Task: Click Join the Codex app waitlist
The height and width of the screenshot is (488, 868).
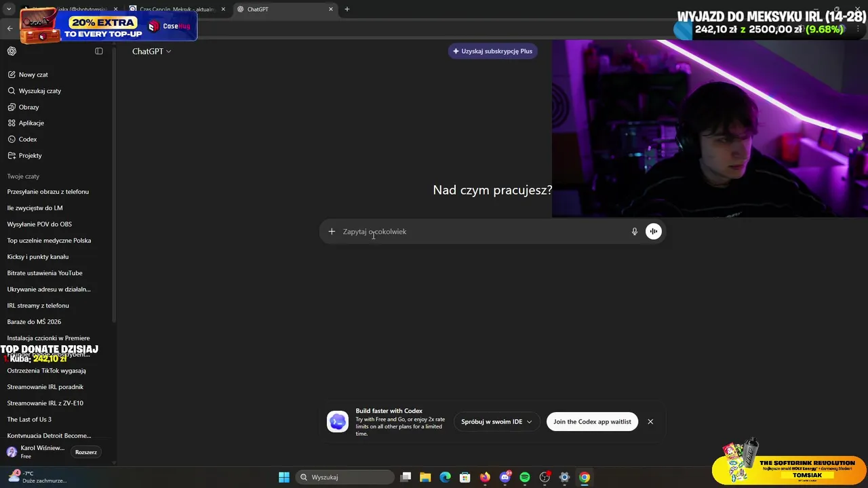Action: pos(592,422)
